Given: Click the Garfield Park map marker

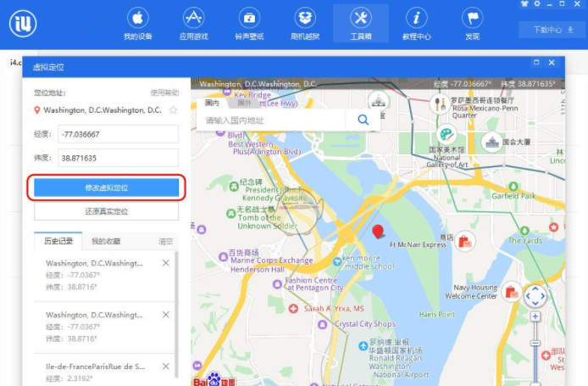Looking at the screenshot, I should [513, 187].
